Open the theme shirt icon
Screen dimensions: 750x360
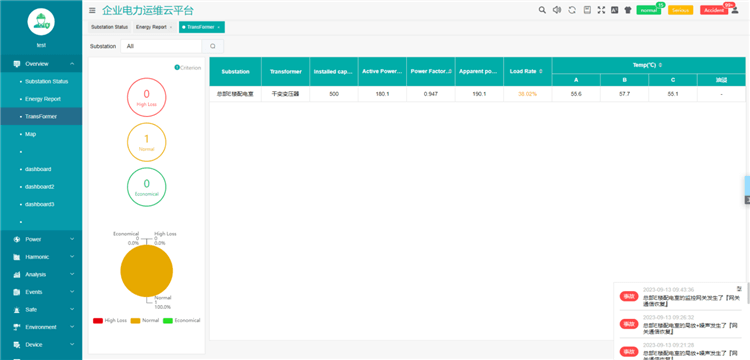tap(628, 10)
